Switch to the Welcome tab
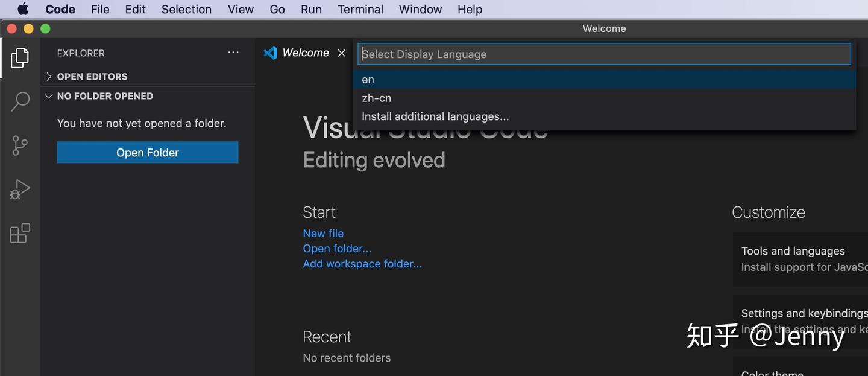This screenshot has height=376, width=868. tap(305, 53)
